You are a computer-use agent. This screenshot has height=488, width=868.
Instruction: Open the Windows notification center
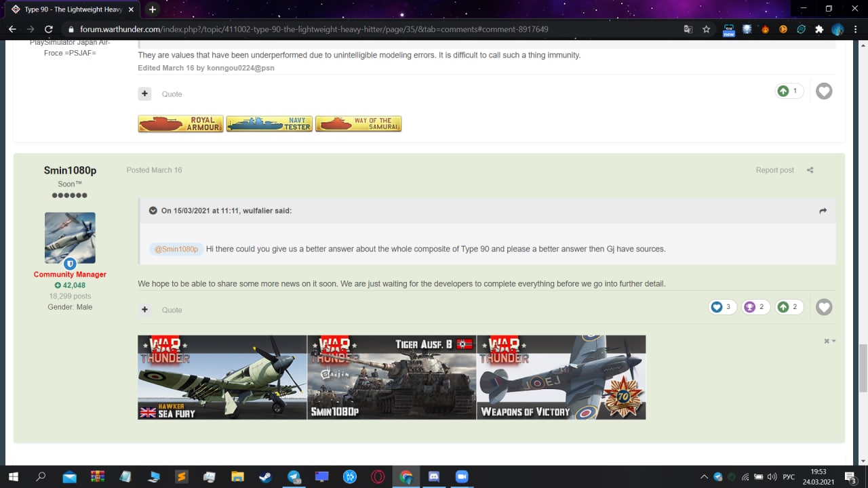850,476
